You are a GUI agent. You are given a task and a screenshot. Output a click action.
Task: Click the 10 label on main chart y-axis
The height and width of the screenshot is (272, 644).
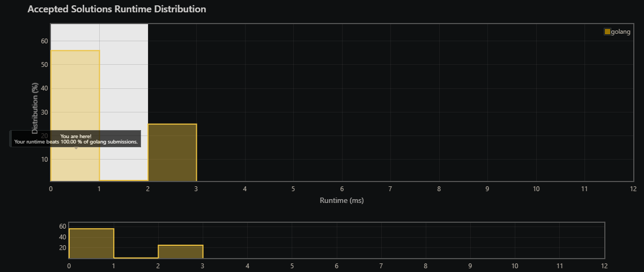[45, 160]
